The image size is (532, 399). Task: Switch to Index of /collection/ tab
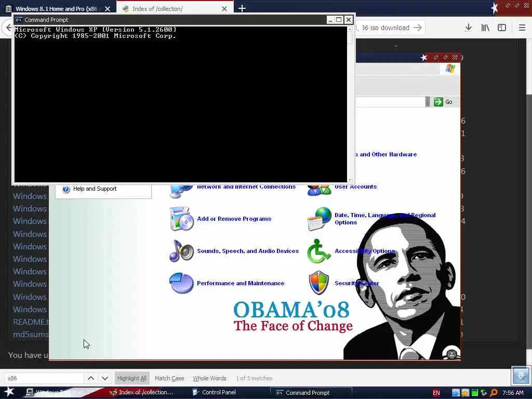(175, 8)
